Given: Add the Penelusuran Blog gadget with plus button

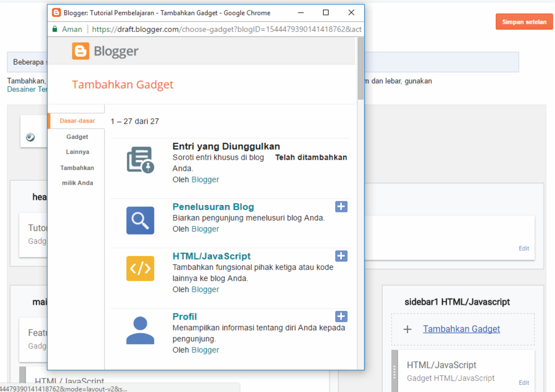Looking at the screenshot, I should point(341,207).
